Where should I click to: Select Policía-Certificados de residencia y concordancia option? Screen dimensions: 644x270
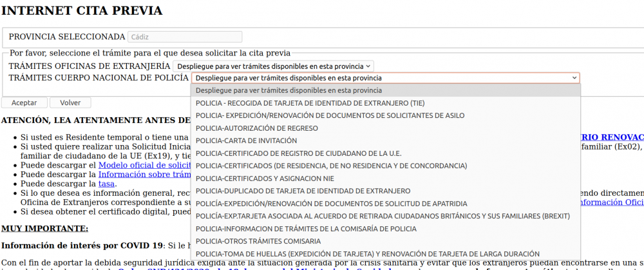tap(331, 166)
